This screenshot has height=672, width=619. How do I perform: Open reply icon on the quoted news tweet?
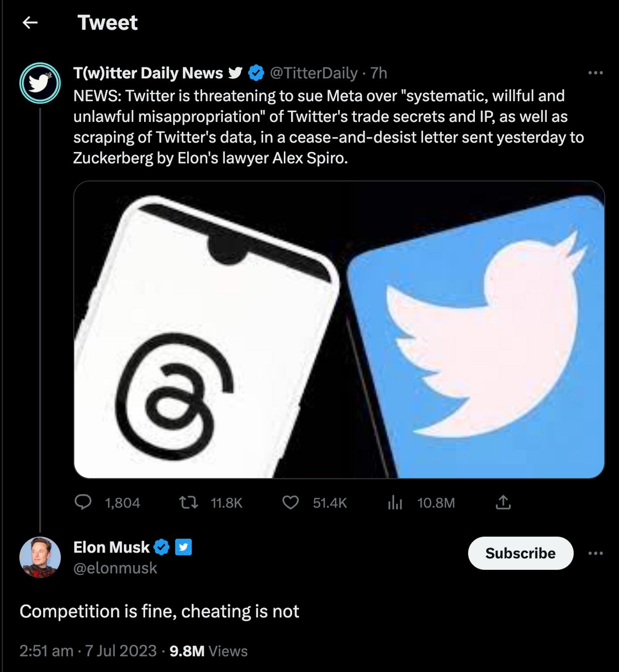coord(83,502)
